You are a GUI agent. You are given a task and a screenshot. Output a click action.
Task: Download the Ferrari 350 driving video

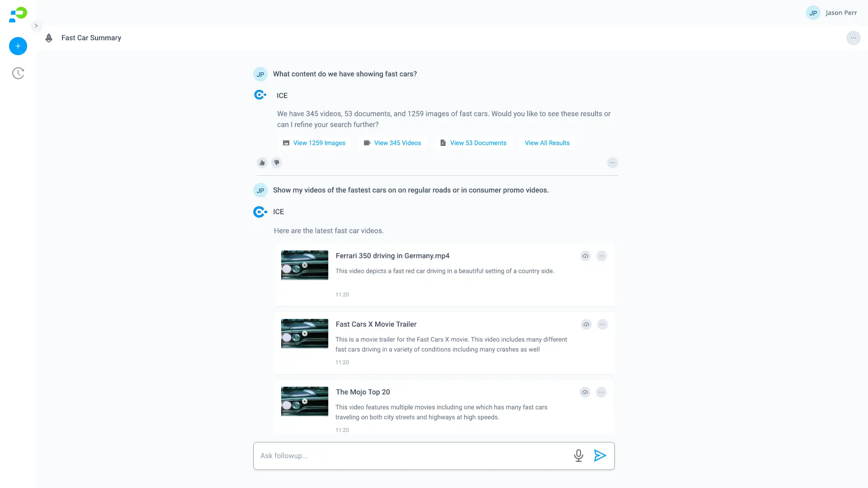[x=585, y=256]
